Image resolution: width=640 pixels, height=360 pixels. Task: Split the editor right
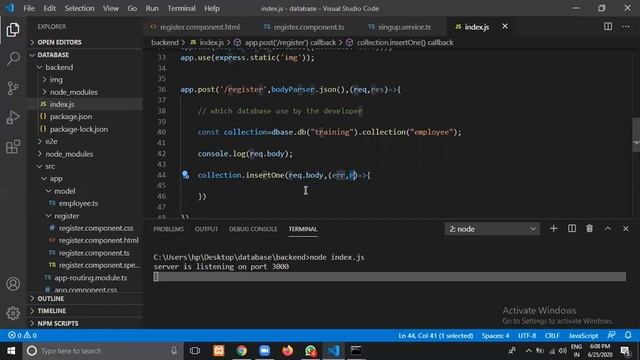[x=608, y=27]
